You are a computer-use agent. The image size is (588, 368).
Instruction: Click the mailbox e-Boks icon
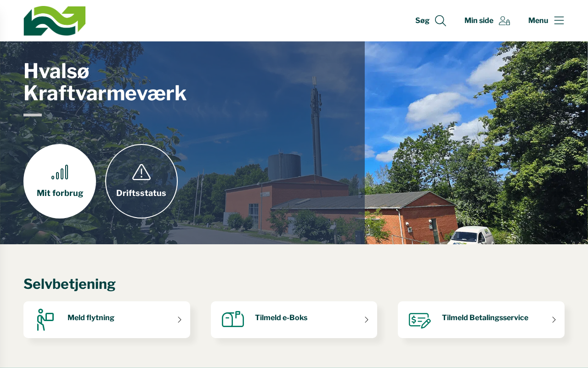point(233,319)
